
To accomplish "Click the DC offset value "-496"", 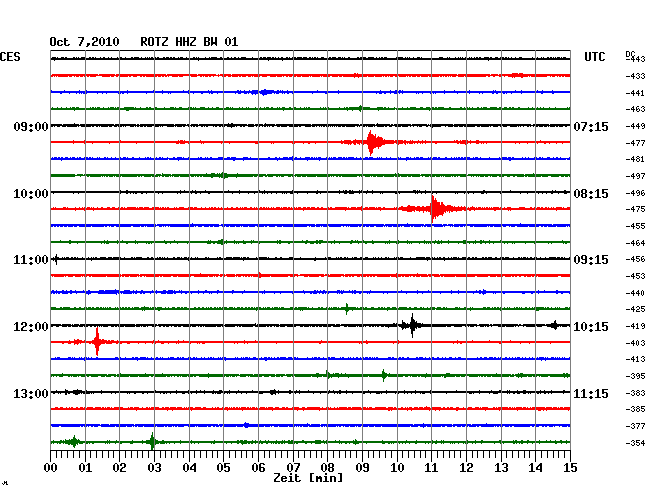I will pyautogui.click(x=635, y=193).
